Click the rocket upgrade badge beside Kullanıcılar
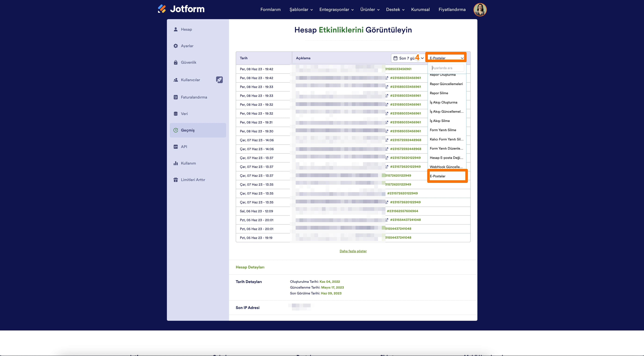Viewport: 644px width, 356px height. 219,80
